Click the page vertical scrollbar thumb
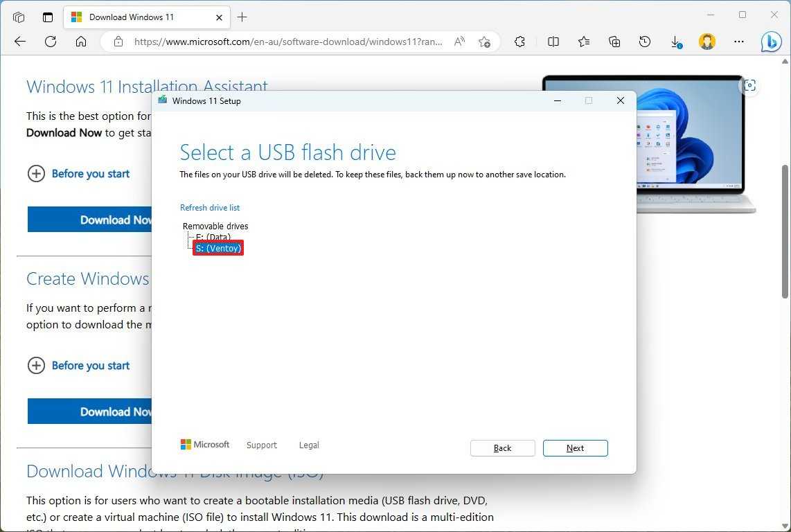Viewport: 791px width, 532px height. 785,231
